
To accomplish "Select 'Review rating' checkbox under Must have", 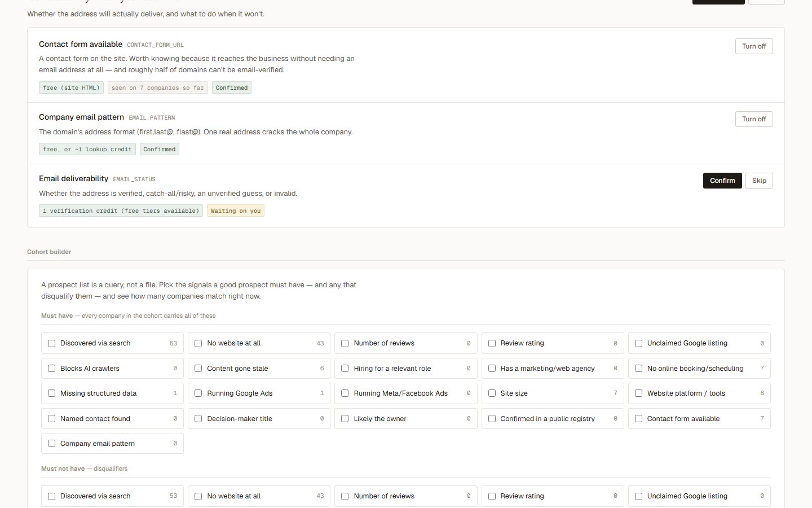I will point(492,343).
